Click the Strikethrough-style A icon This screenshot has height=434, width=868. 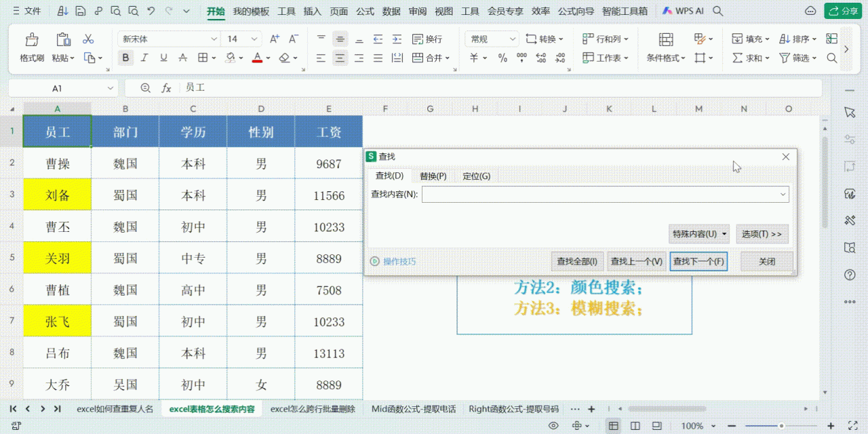pos(182,58)
